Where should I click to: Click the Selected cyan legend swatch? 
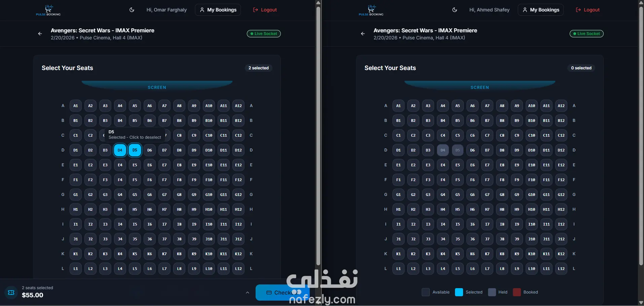tap(459, 292)
